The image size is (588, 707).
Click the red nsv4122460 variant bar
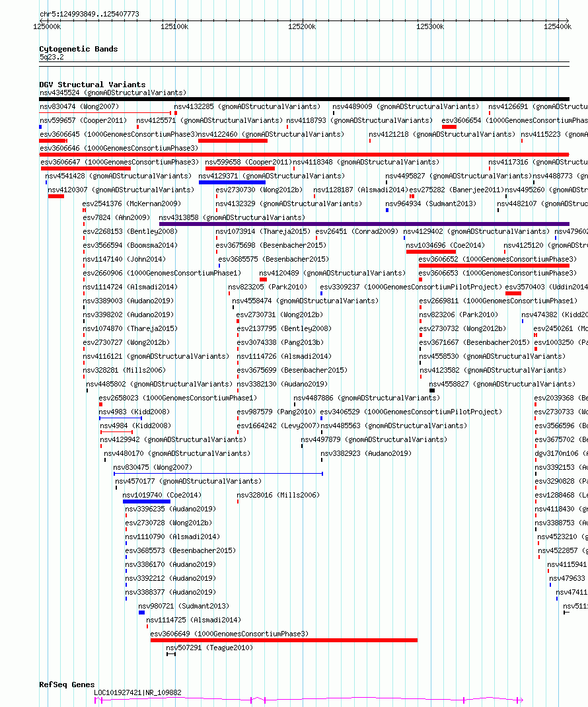coord(233,141)
